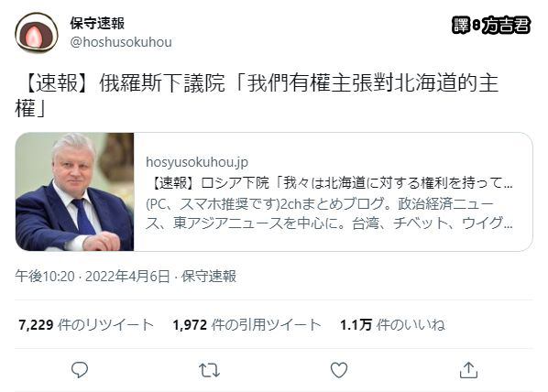Open the 保守速報 display name
Viewport: 548px width, 392px height.
97,23
